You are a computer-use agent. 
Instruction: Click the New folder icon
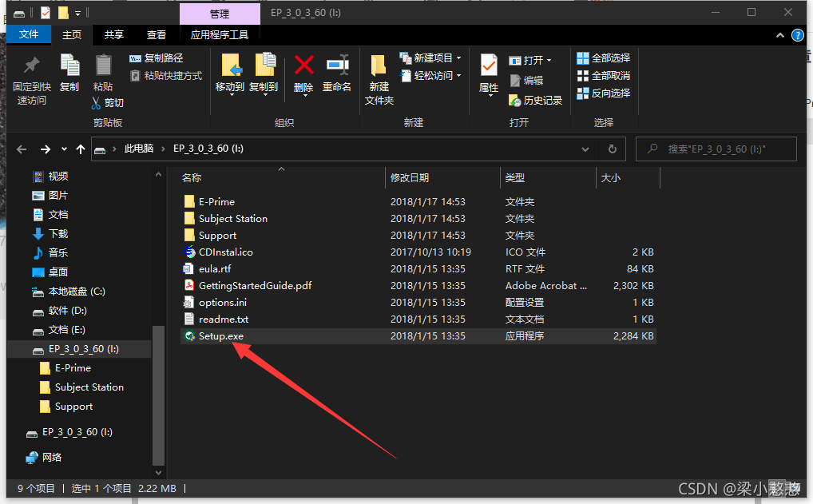pos(379,65)
